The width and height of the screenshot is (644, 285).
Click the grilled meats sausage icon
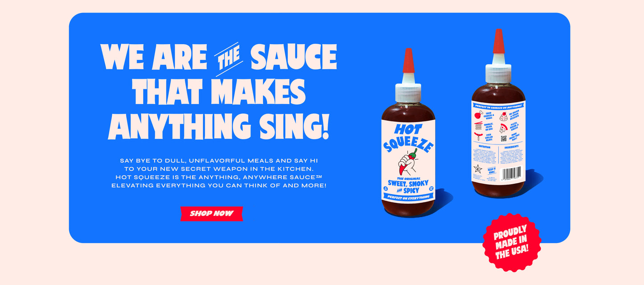(479, 136)
